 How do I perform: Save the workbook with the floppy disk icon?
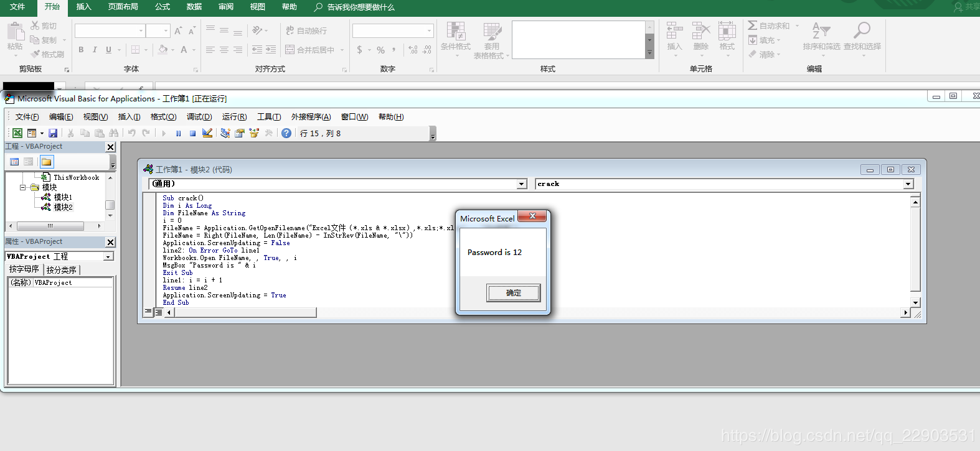pos(53,133)
